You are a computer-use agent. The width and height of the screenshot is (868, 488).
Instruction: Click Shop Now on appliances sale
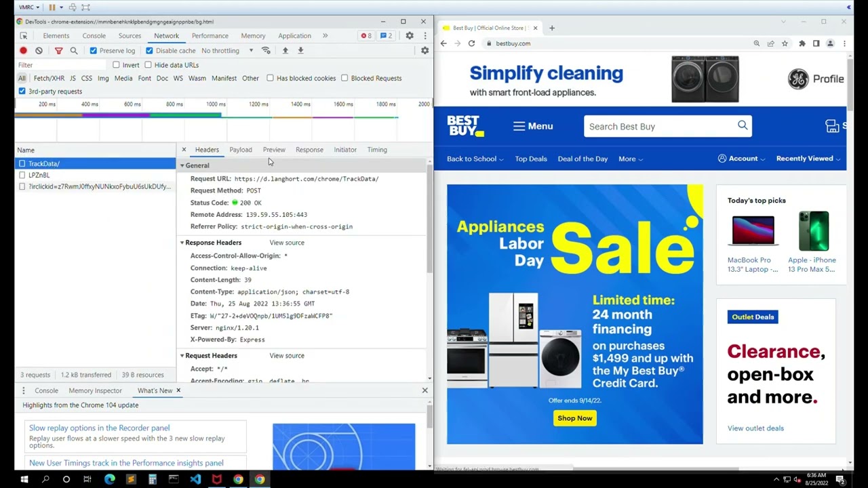coord(575,418)
